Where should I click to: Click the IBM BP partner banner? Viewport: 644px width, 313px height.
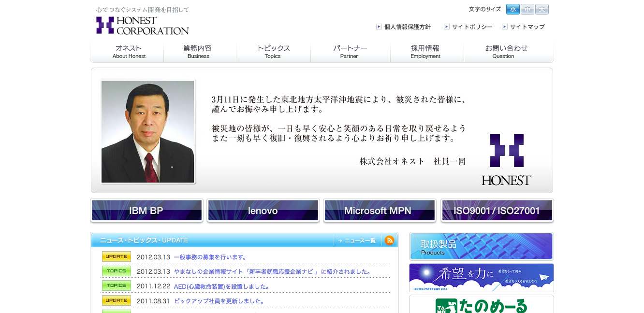tap(146, 210)
